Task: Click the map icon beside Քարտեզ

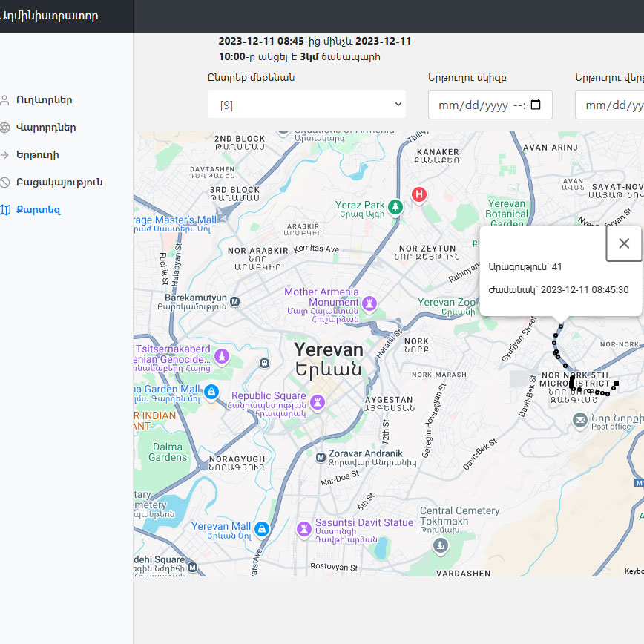Action: pos(5,210)
